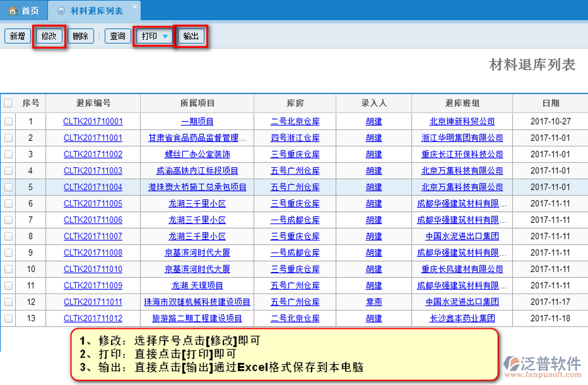Viewport: 588px width, 385px height.
Task: Sort by the 日期 column header
Action: (x=550, y=103)
